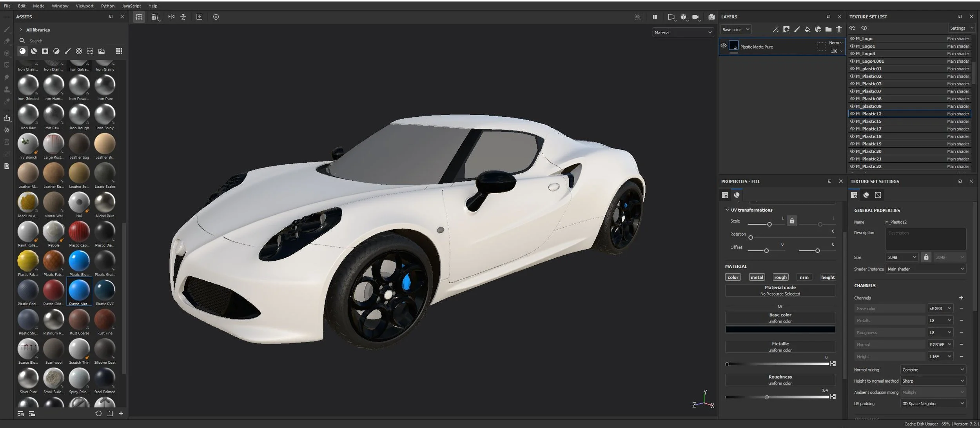Click the add fill layer bucket icon

[x=808, y=29]
